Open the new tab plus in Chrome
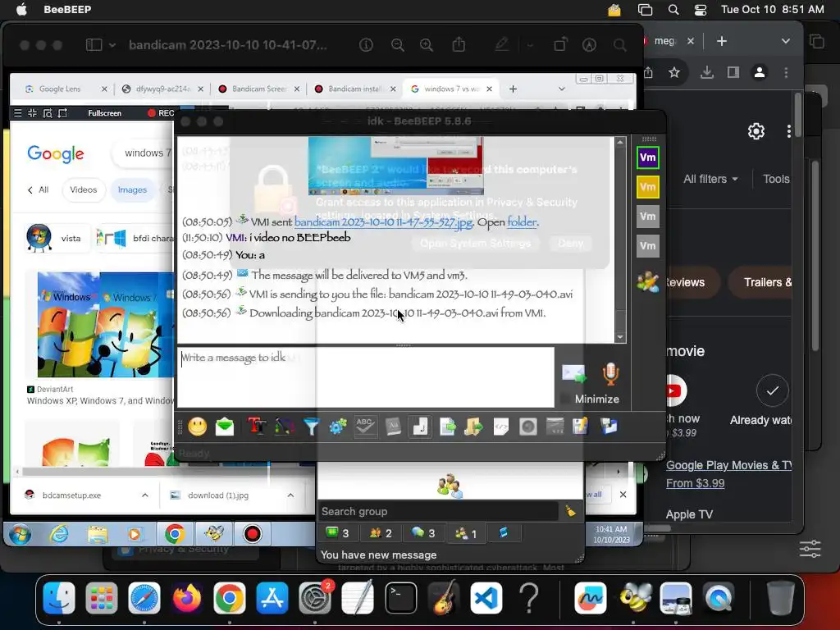The width and height of the screenshot is (840, 630). click(722, 41)
